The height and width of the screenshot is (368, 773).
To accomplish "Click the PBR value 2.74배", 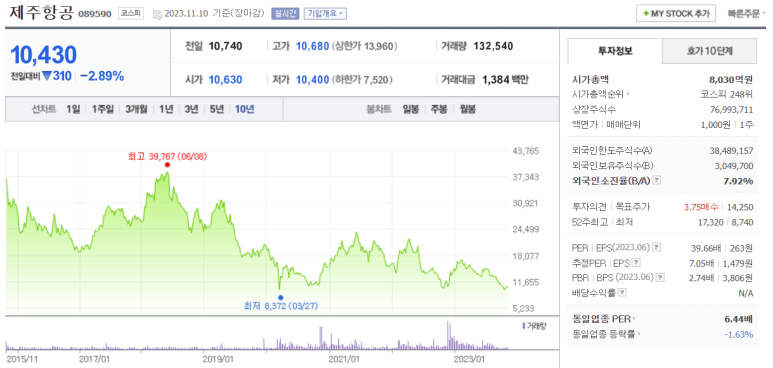I will pyautogui.click(x=702, y=277).
